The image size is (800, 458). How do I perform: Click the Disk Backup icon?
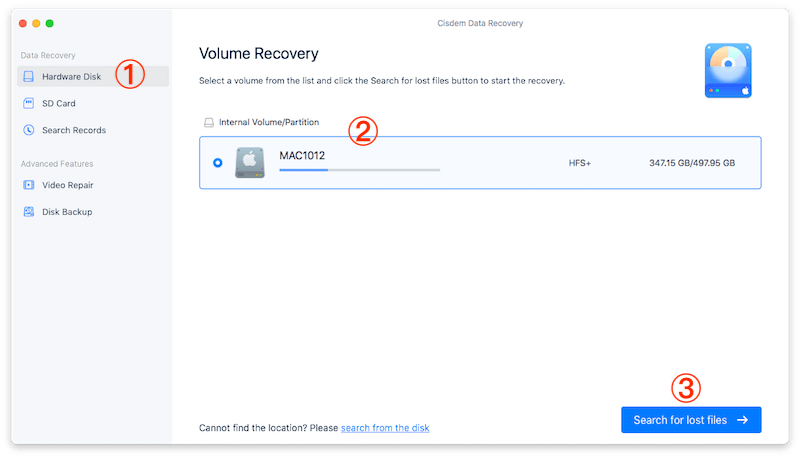(29, 212)
